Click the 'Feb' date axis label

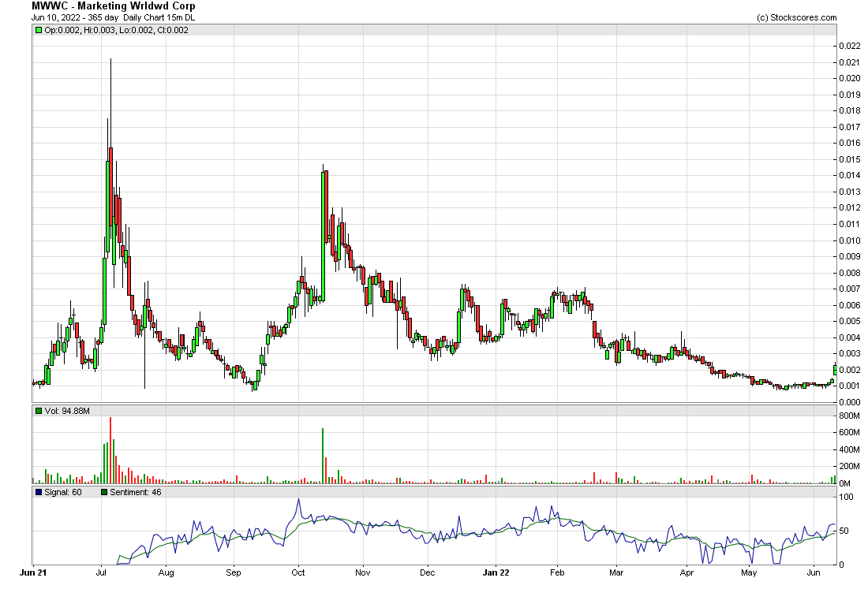pos(557,572)
